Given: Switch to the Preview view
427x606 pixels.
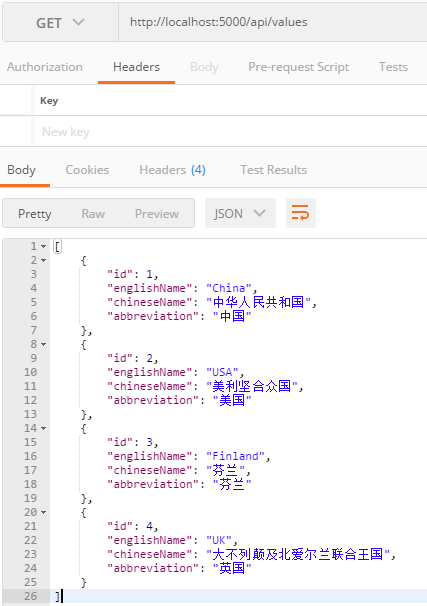Looking at the screenshot, I should [157, 214].
